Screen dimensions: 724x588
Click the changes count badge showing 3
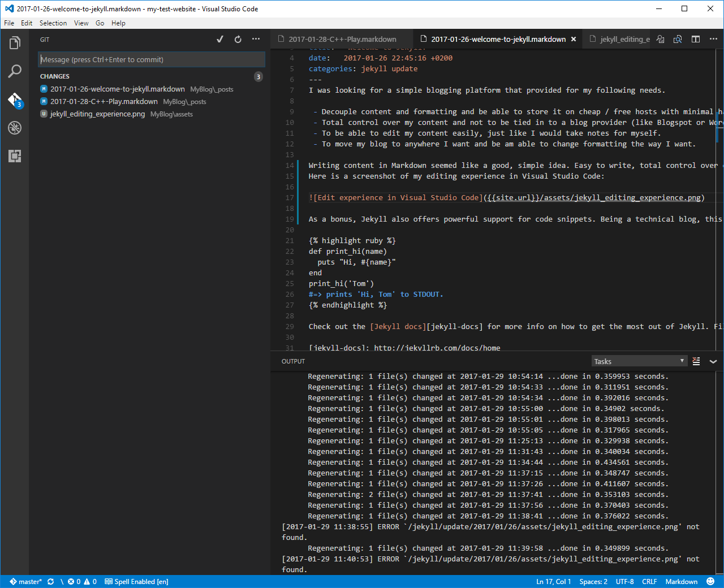point(258,76)
